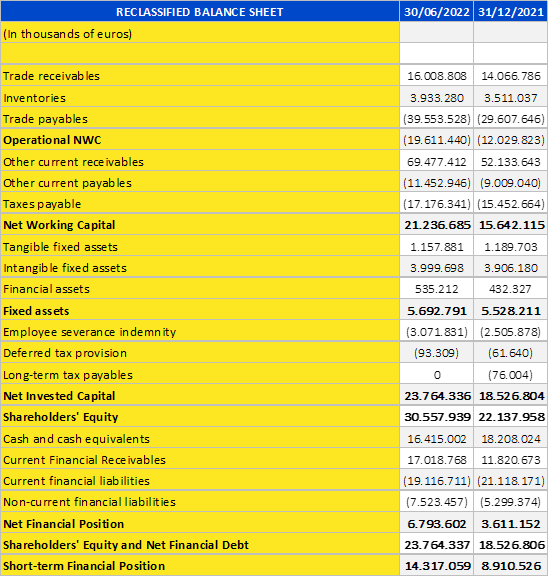Image resolution: width=549 pixels, height=577 pixels.
Task: Click the Net Working Capital value 21.236.685
Action: tap(436, 224)
